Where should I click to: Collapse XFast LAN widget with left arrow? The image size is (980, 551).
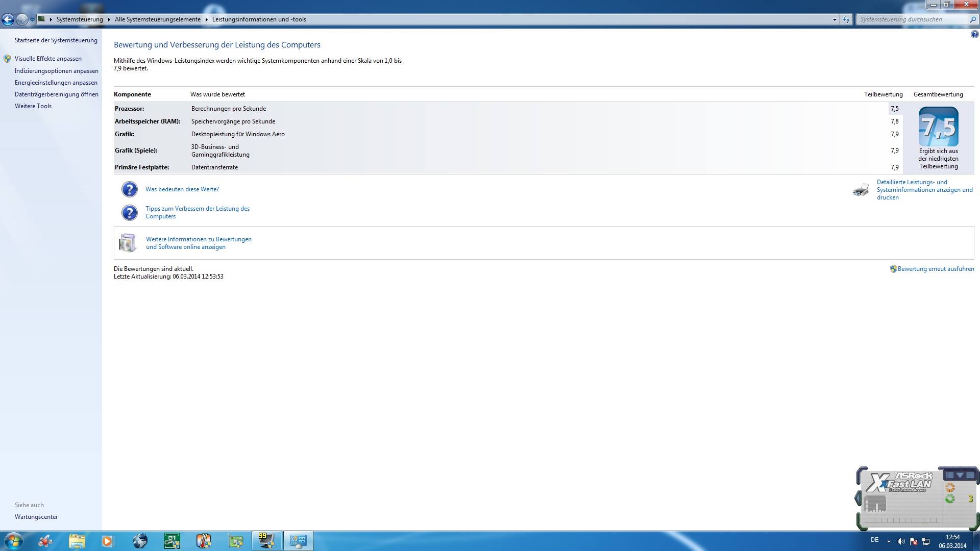point(858,498)
